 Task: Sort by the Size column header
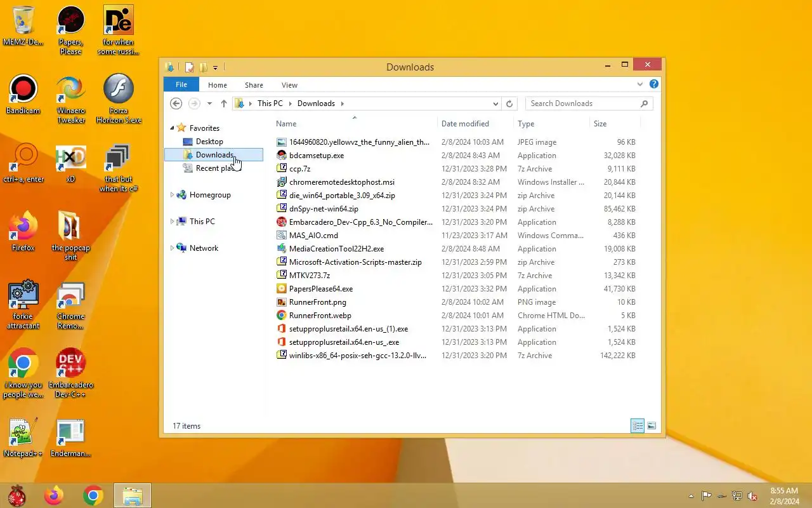pyautogui.click(x=615, y=124)
